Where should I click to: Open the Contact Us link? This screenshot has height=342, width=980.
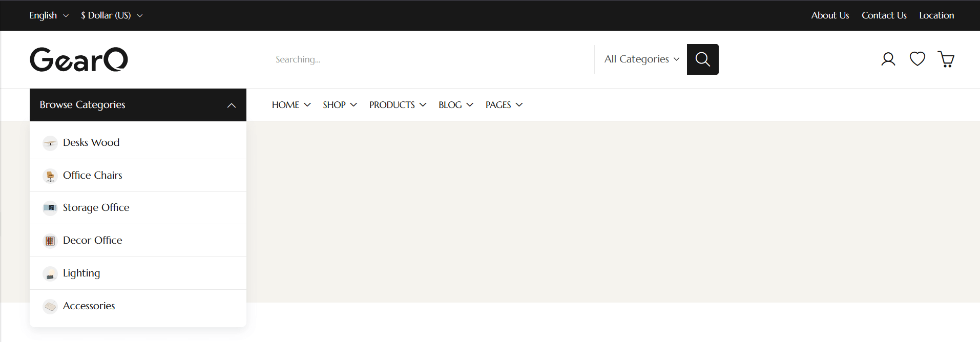click(x=884, y=15)
